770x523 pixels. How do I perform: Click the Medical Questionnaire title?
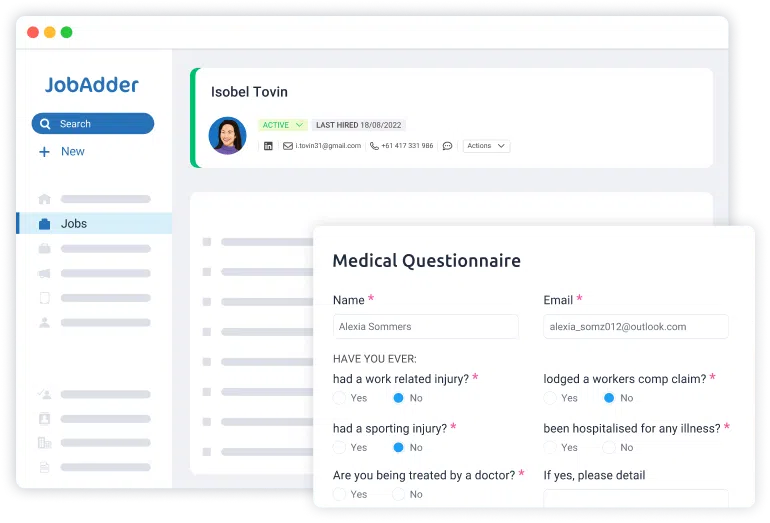pos(426,261)
